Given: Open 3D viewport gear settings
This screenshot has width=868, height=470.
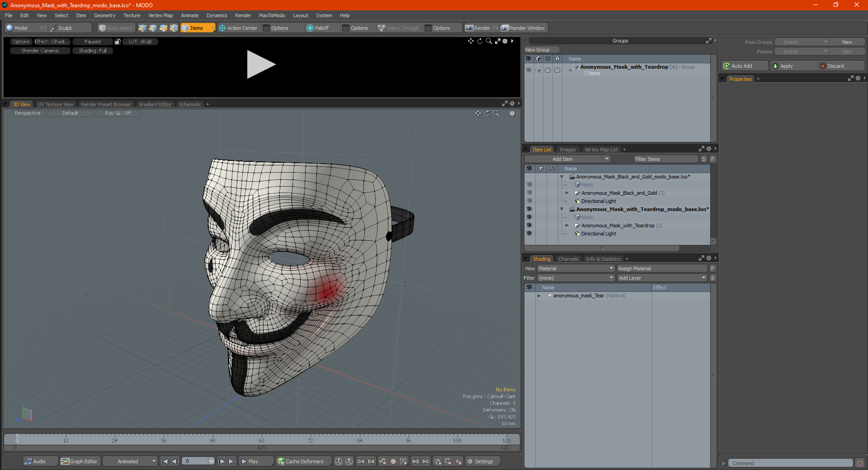Looking at the screenshot, I should 512,113.
